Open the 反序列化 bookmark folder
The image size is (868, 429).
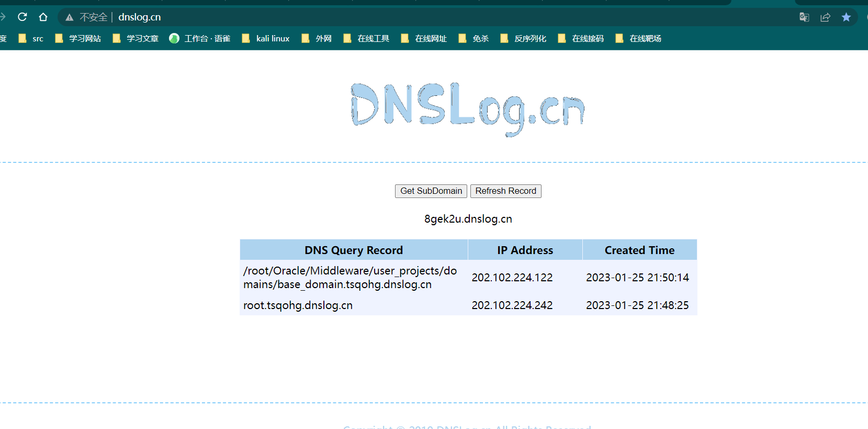click(523, 38)
